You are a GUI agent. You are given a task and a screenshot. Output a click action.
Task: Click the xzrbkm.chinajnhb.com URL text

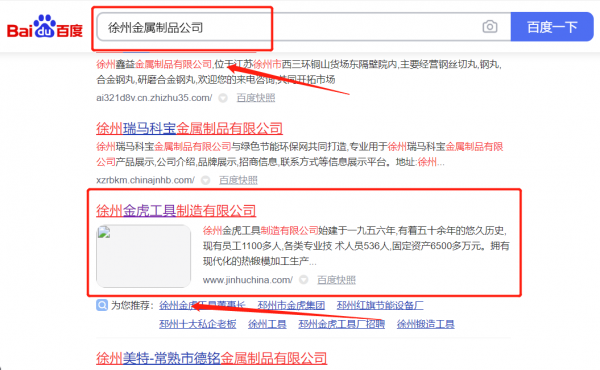click(145, 180)
